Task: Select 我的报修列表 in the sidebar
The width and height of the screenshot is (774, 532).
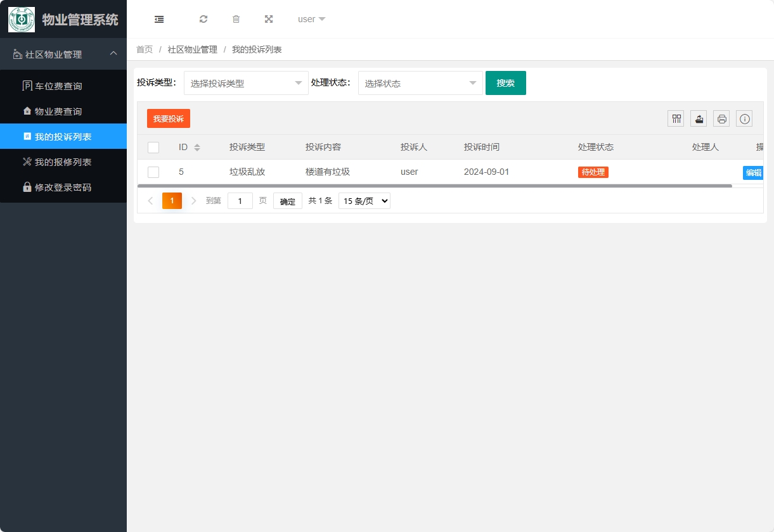Action: coord(63,161)
